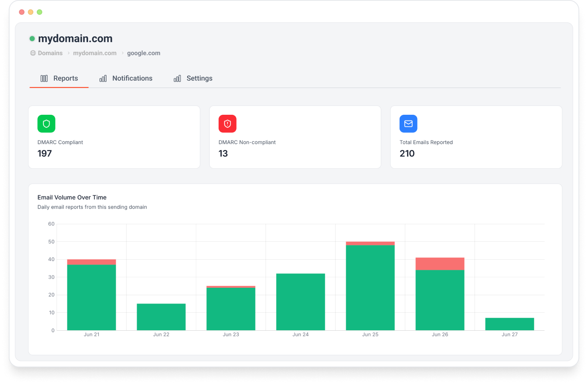Click the green DMARC Compliant shield icon
The height and width of the screenshot is (385, 588).
pyautogui.click(x=46, y=124)
